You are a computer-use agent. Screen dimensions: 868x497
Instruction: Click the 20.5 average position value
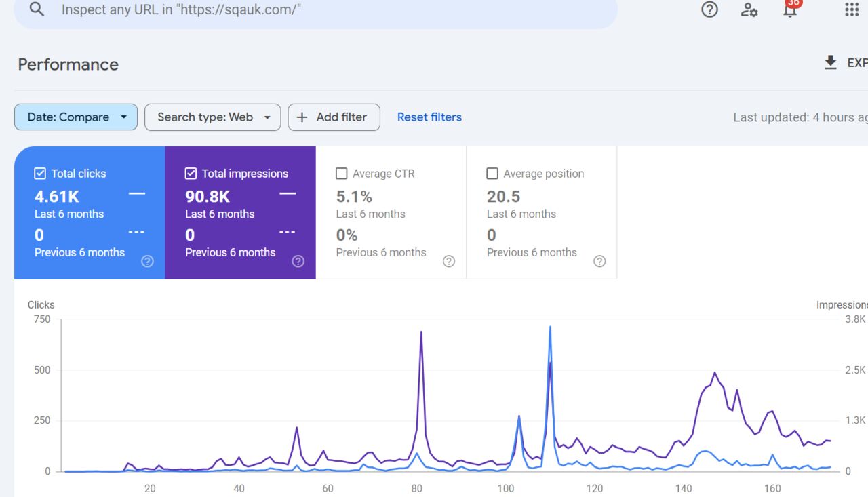[503, 197]
